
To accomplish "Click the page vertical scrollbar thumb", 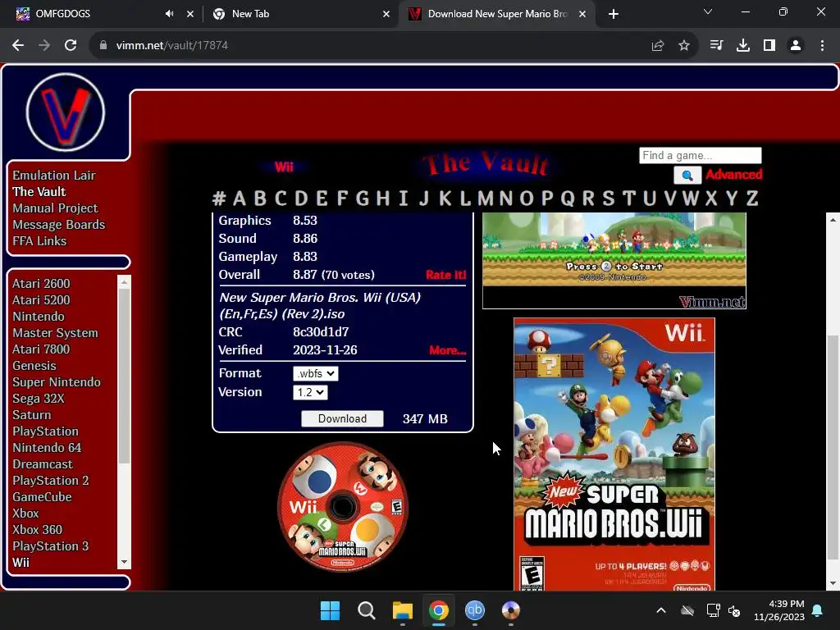I will click(833, 447).
